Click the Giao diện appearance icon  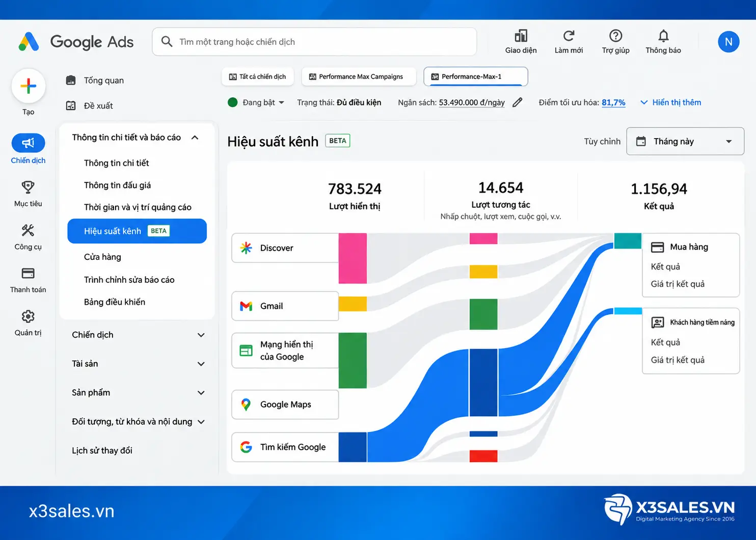pos(521,36)
